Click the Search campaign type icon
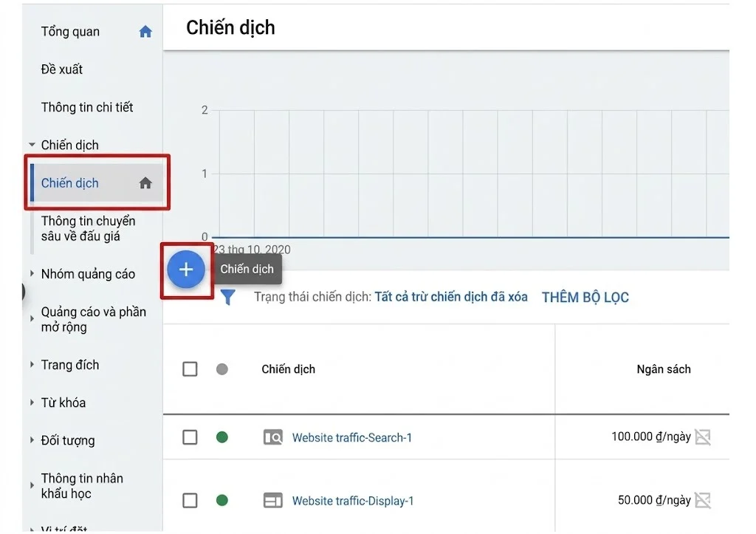Image resolution: width=756 pixels, height=534 pixels. click(x=273, y=437)
